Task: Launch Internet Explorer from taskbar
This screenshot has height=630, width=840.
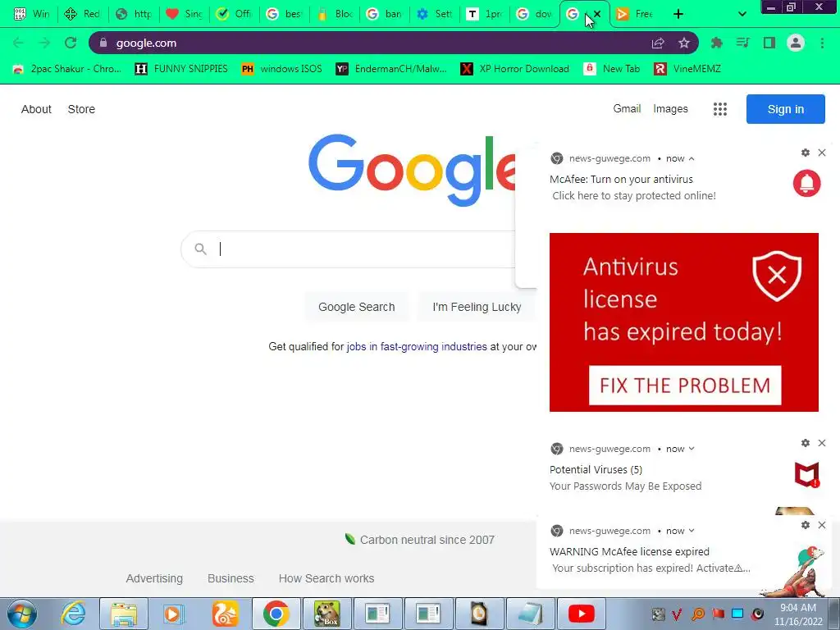Action: 73,614
